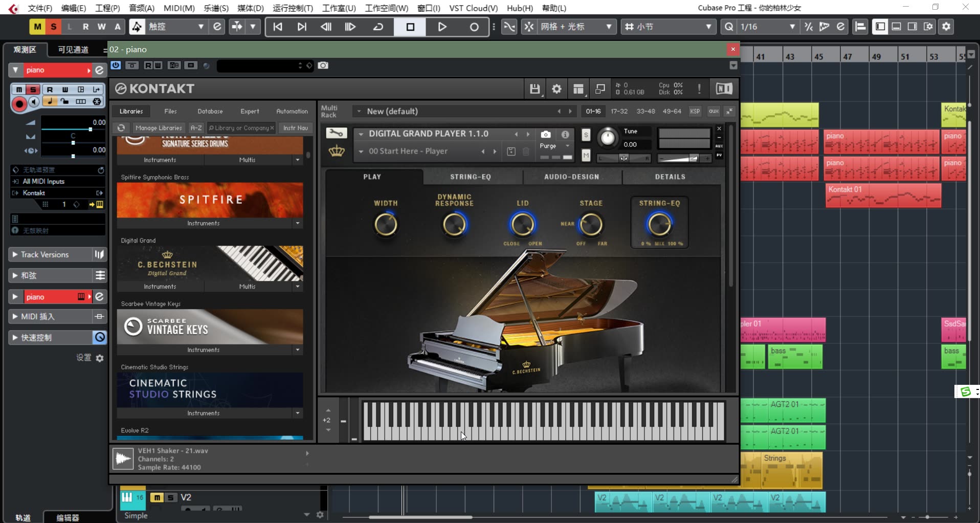Image resolution: width=980 pixels, height=523 pixels.
Task: Switch to Kontakt Files tab
Action: pos(170,111)
